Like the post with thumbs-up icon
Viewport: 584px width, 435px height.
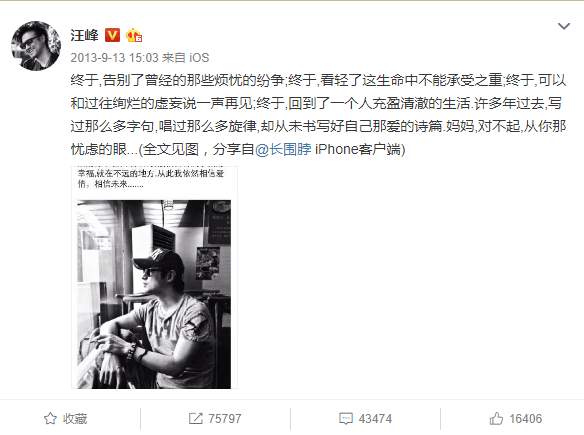point(496,419)
